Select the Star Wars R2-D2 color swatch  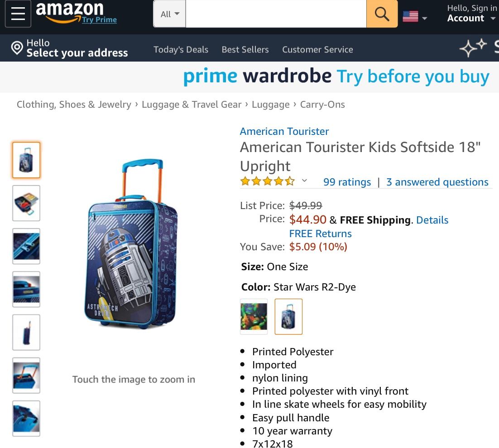pos(288,316)
